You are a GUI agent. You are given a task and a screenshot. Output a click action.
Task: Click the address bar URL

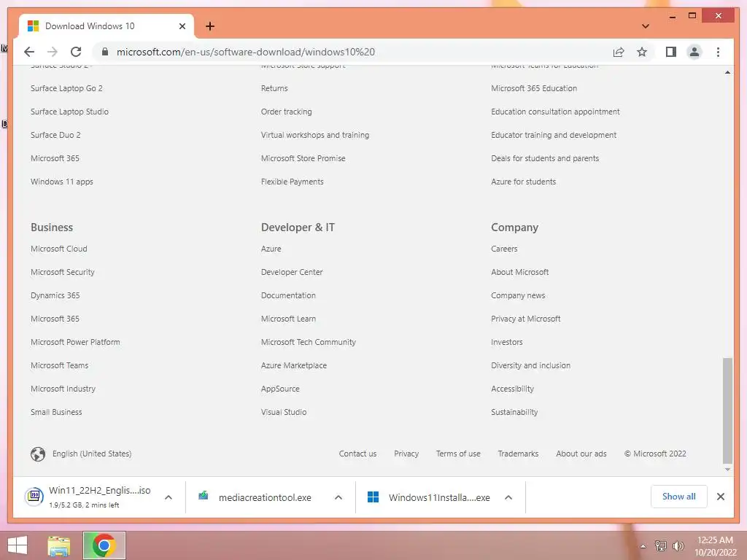(246, 52)
